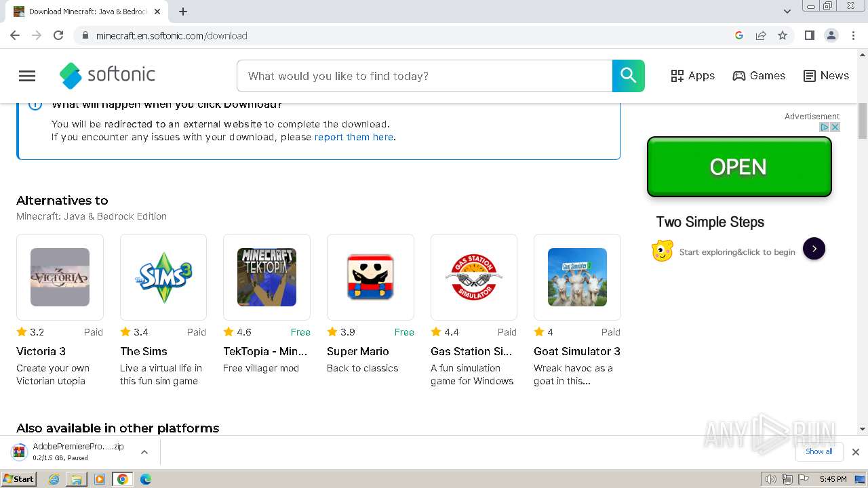Click the magnifier search button

click(x=629, y=76)
